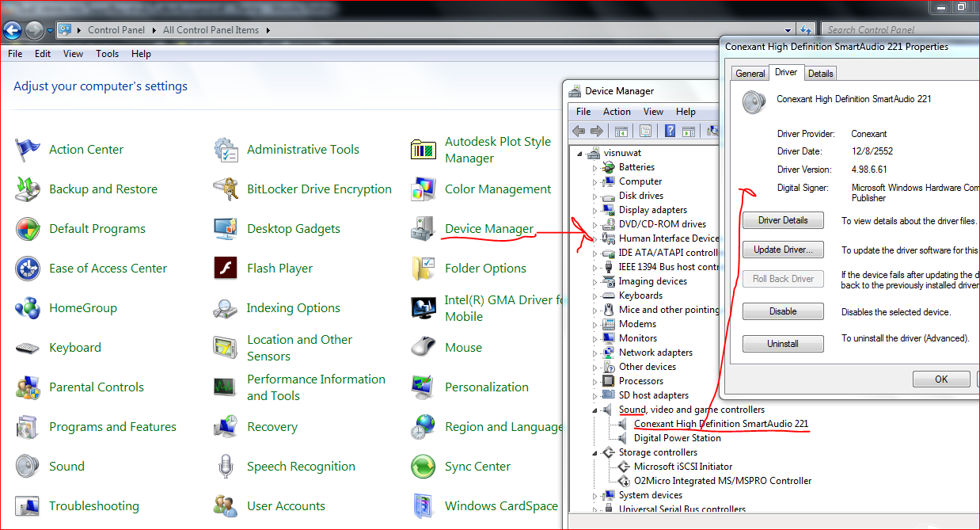
Task: Open the Edit menu in Control Panel
Action: tap(43, 54)
